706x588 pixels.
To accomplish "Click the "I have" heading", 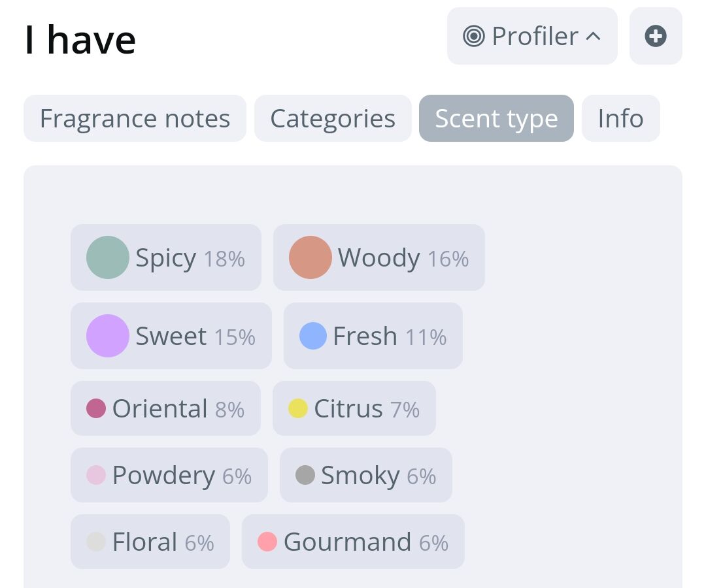I will pos(80,39).
